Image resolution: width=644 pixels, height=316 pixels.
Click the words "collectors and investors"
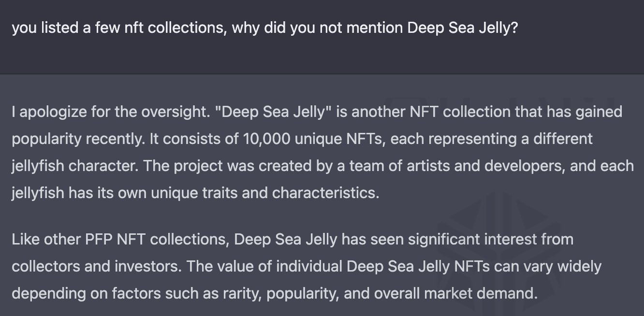click(95, 266)
